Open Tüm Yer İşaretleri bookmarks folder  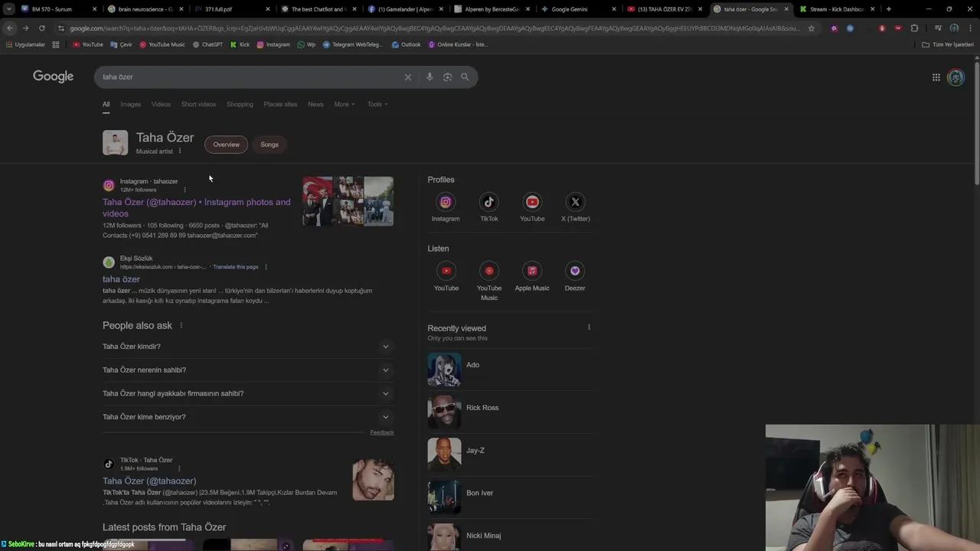pos(948,44)
